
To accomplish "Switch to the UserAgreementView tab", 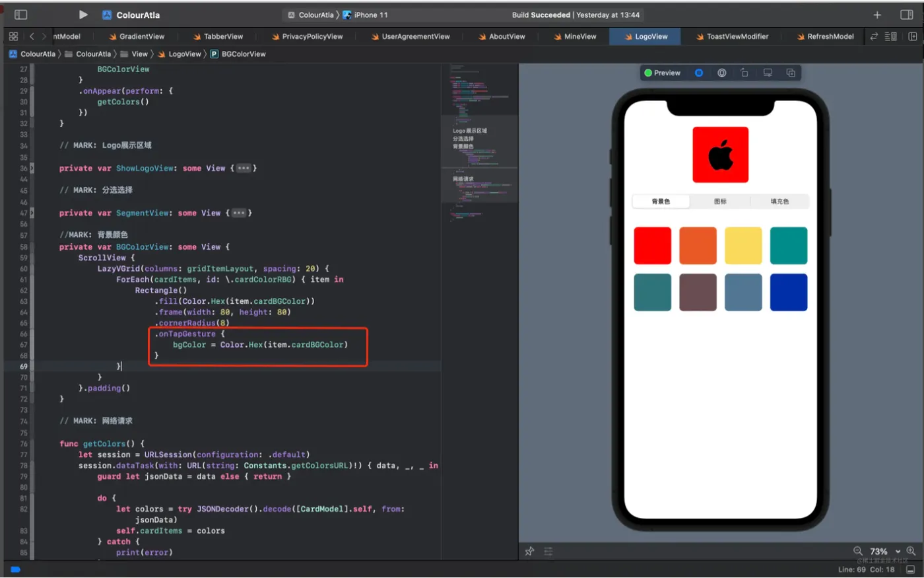I will [411, 36].
